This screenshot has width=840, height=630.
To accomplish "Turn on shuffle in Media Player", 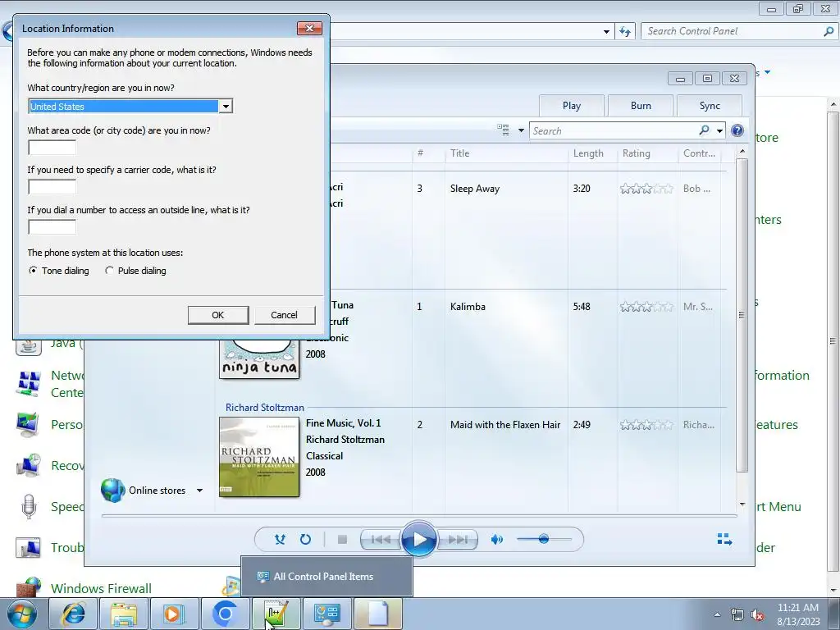I will 280,539.
